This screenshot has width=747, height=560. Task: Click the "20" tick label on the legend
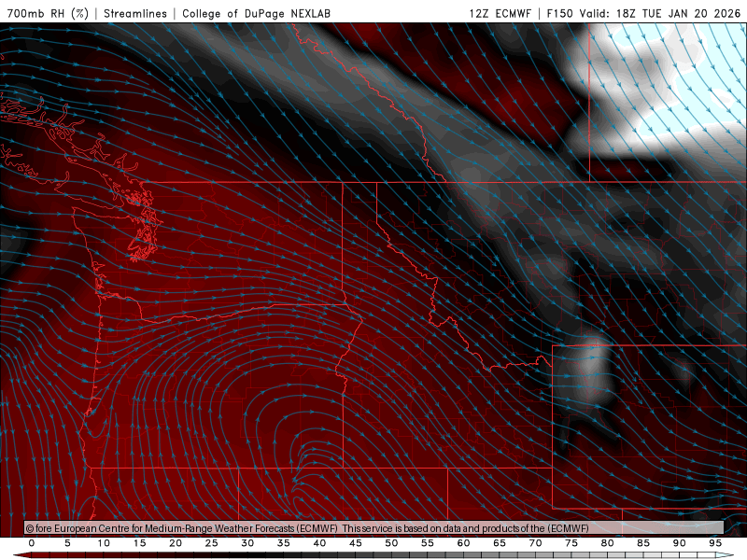coord(176,543)
